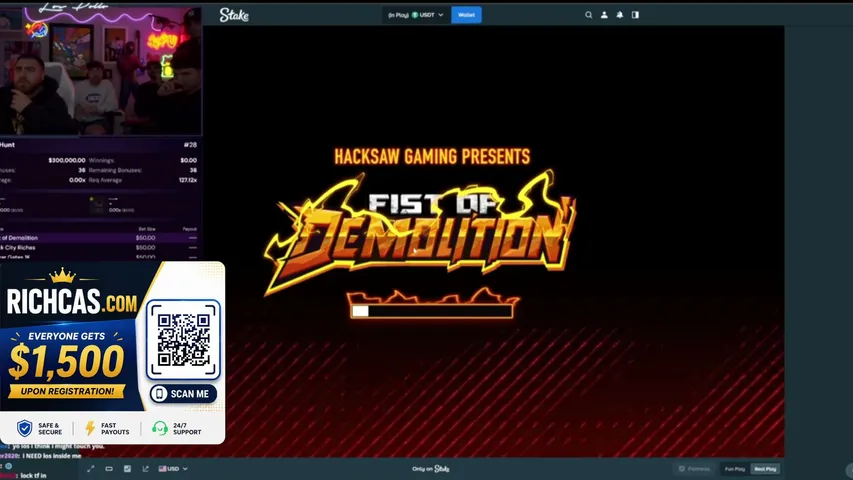Click the $1,500 bonus amount text
The image size is (853, 480).
click(x=66, y=361)
